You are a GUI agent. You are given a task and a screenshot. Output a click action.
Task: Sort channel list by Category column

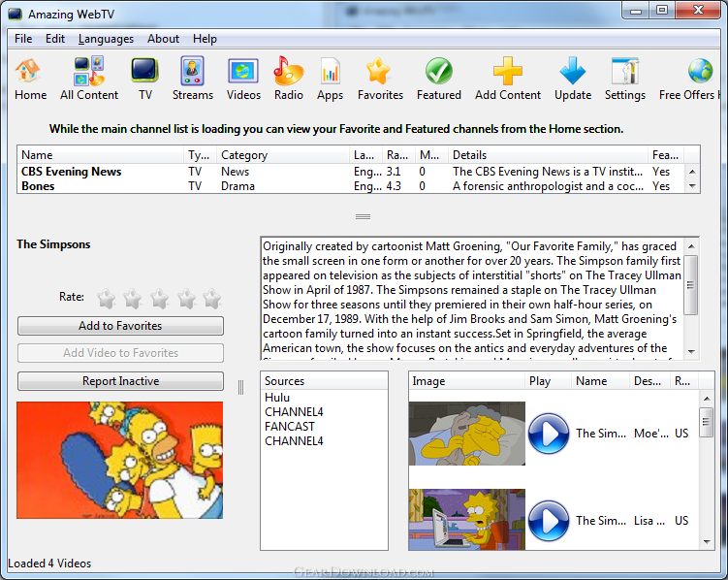(282, 154)
